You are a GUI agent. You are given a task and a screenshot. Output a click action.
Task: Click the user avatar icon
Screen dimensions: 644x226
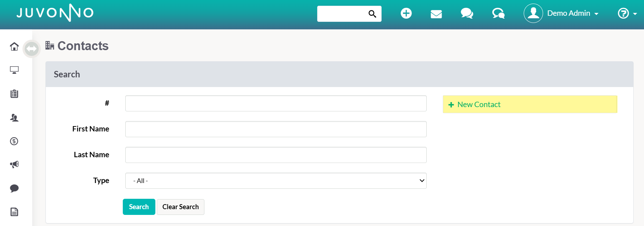(533, 13)
